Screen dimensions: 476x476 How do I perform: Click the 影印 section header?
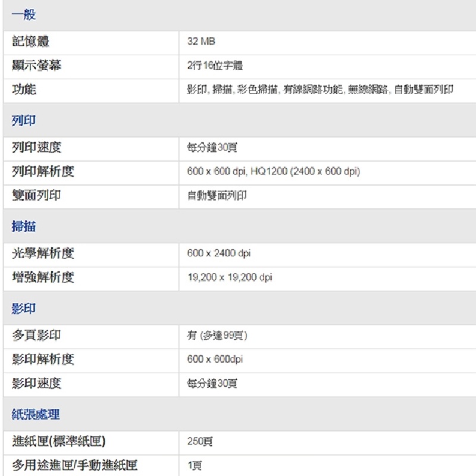click(24, 309)
